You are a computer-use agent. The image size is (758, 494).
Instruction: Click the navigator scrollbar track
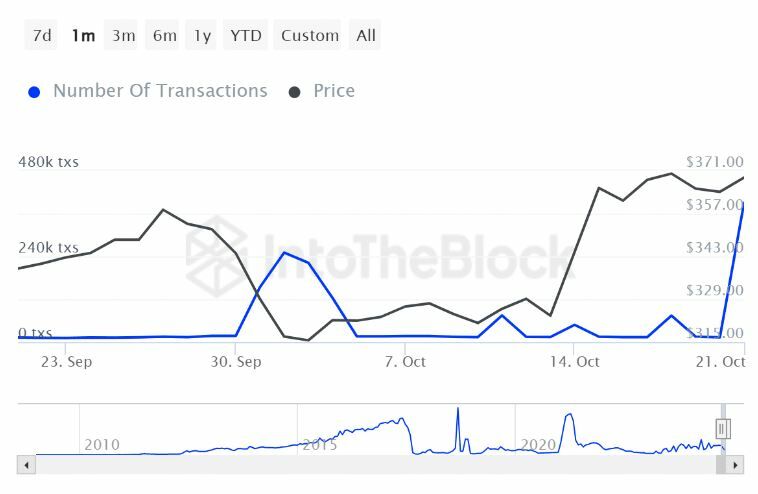coord(380,465)
